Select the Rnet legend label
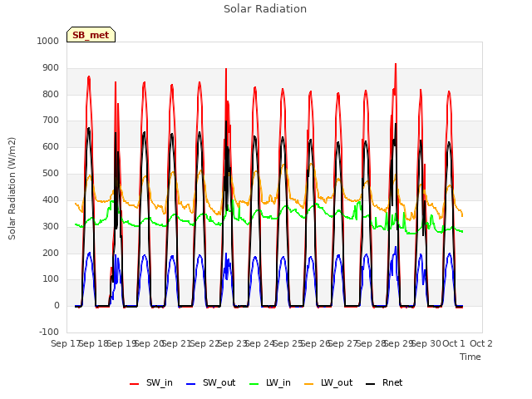Screen dimensions: 532x399 pyautogui.click(x=392, y=382)
